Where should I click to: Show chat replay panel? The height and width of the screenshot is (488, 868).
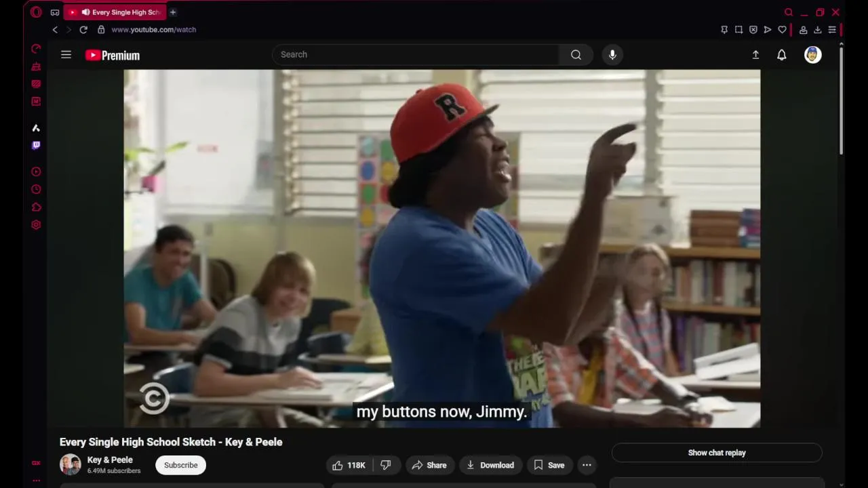717,453
